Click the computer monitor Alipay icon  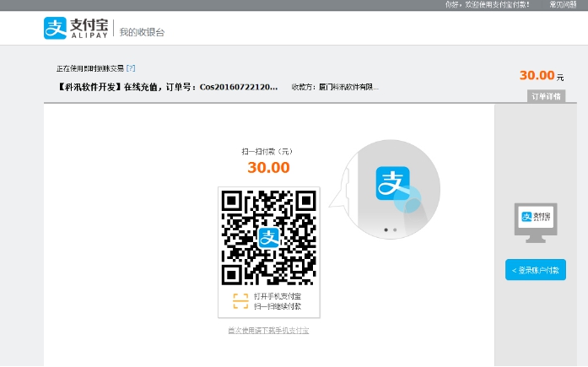[x=536, y=219]
